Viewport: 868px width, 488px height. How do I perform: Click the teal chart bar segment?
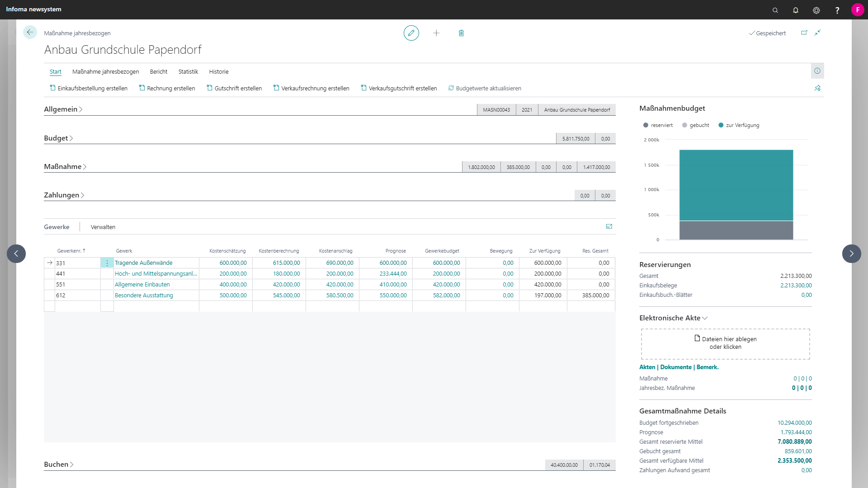[736, 185]
